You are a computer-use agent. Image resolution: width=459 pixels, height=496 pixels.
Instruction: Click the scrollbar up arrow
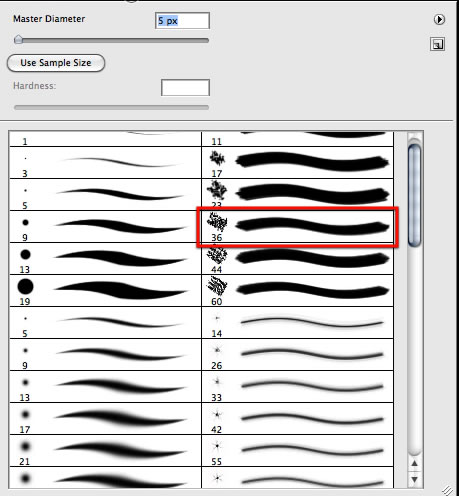click(414, 464)
